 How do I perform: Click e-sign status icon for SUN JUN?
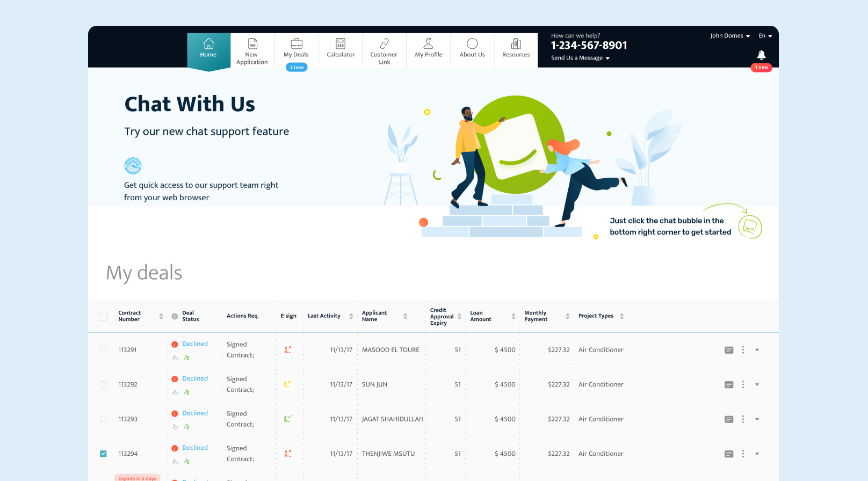288,384
